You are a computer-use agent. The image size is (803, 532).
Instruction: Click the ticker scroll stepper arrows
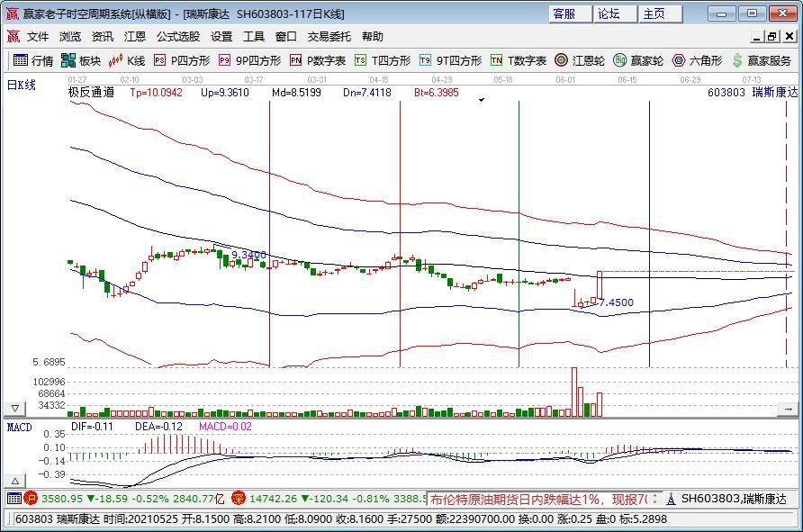(x=655, y=498)
